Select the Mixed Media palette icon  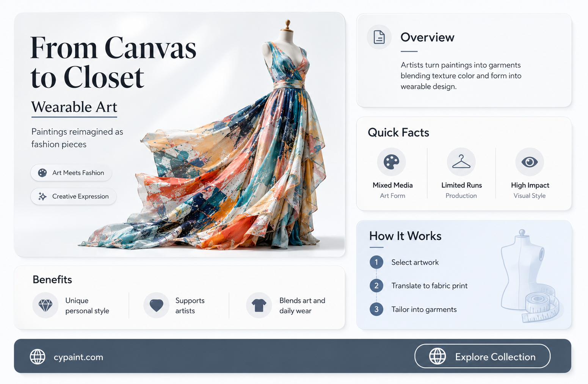[x=392, y=162]
